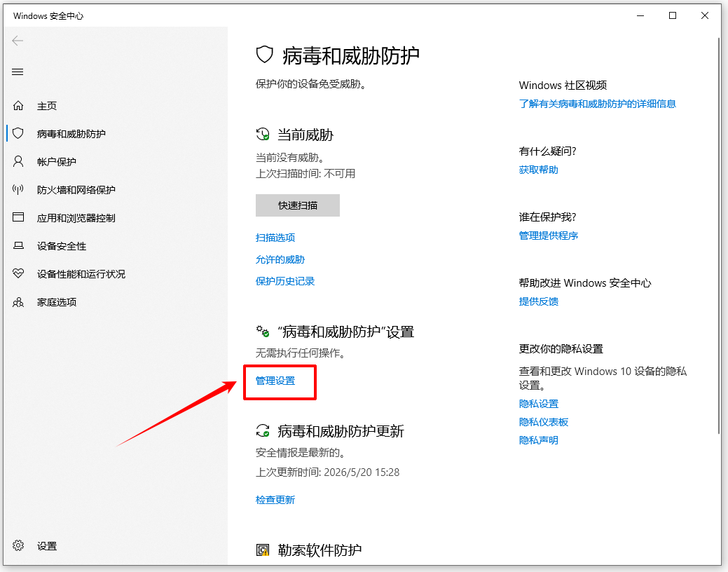Viewport: 728px width, 572px height.
Task: Click the gears icon beside "病毒和威胁防护"设置
Action: (263, 332)
